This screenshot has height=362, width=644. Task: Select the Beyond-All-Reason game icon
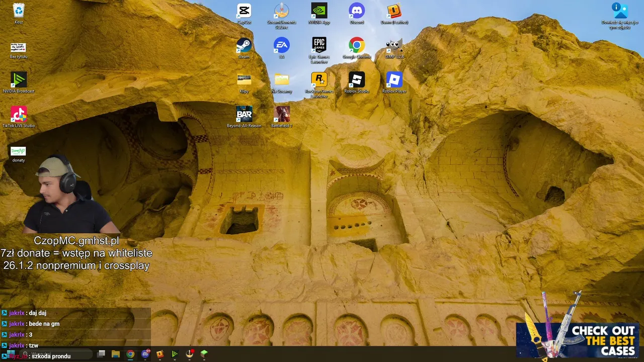point(244,117)
